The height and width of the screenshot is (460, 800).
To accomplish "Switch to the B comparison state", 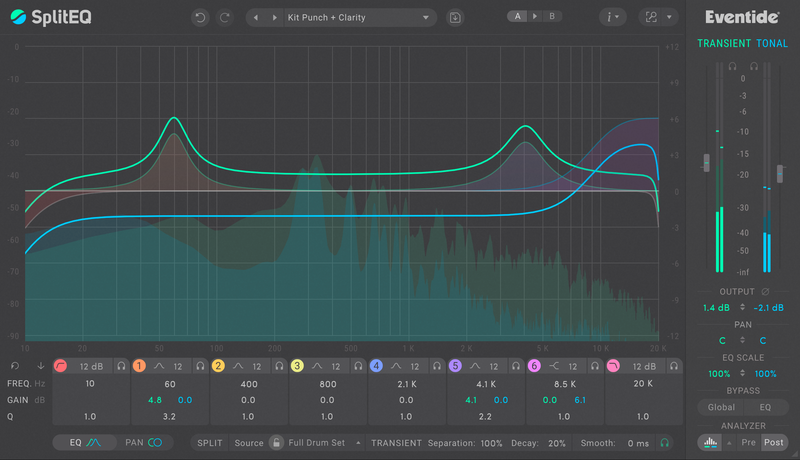I will (550, 16).
